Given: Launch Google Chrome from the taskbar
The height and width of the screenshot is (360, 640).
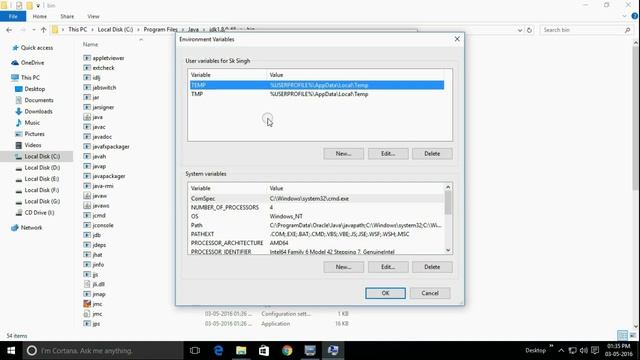Looking at the screenshot, I should [x=287, y=351].
